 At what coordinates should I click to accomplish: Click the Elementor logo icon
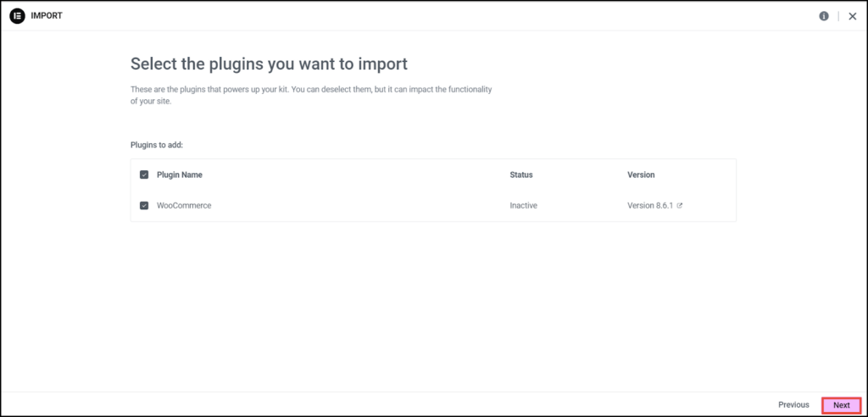(x=18, y=16)
